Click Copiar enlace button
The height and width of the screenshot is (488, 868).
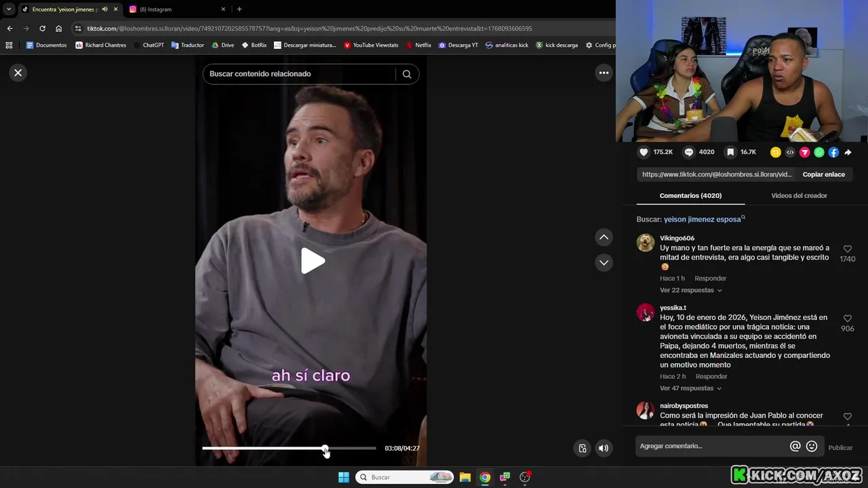coord(823,174)
